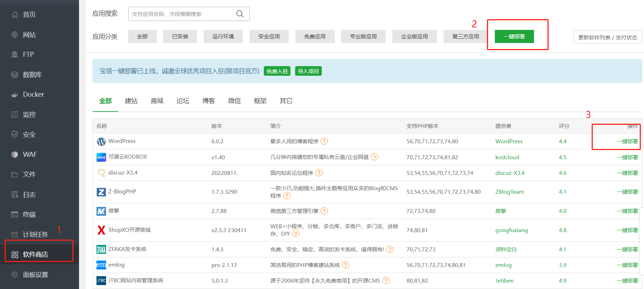Click help icon beside emlog description

[x=345, y=265]
